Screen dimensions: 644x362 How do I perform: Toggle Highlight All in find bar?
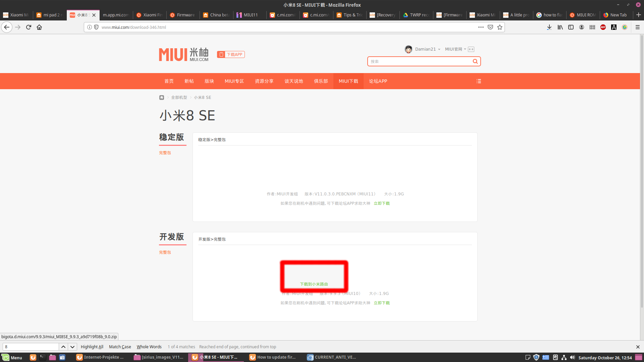pyautogui.click(x=92, y=347)
